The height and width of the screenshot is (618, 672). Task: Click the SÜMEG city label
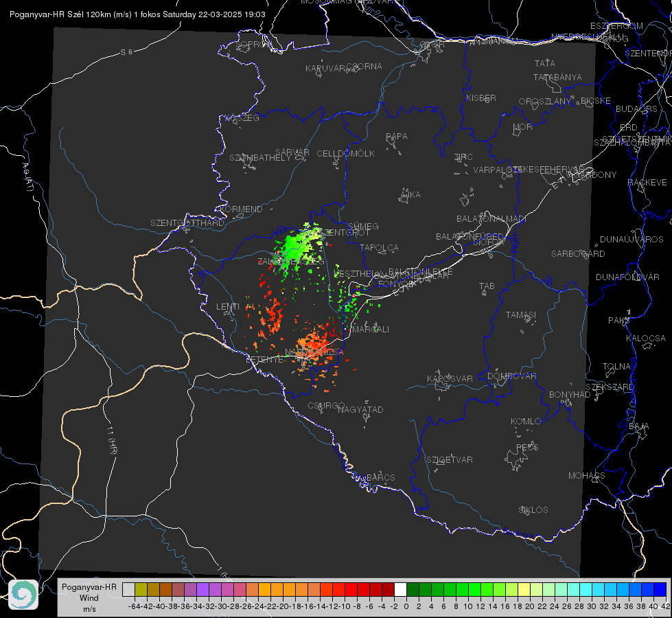363,227
